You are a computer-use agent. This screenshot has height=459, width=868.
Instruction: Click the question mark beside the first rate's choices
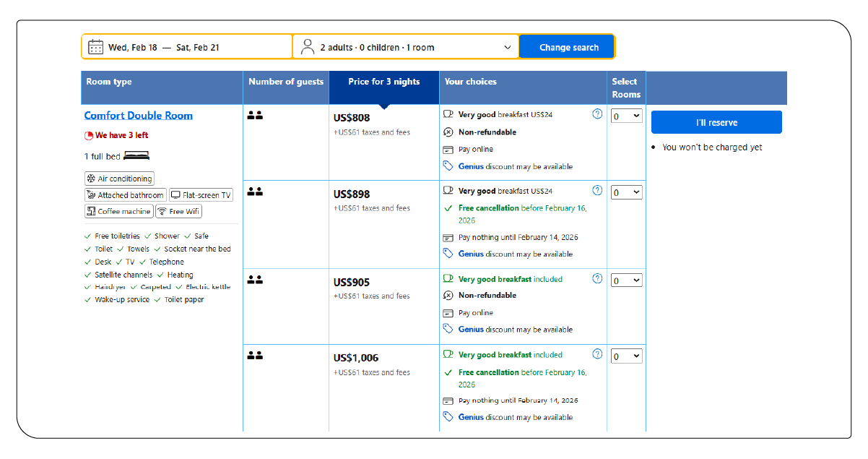pos(597,113)
